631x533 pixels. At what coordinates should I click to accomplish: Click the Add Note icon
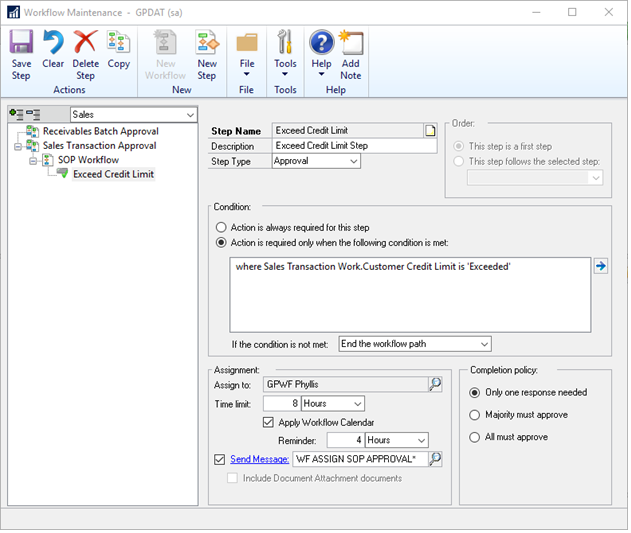click(350, 44)
